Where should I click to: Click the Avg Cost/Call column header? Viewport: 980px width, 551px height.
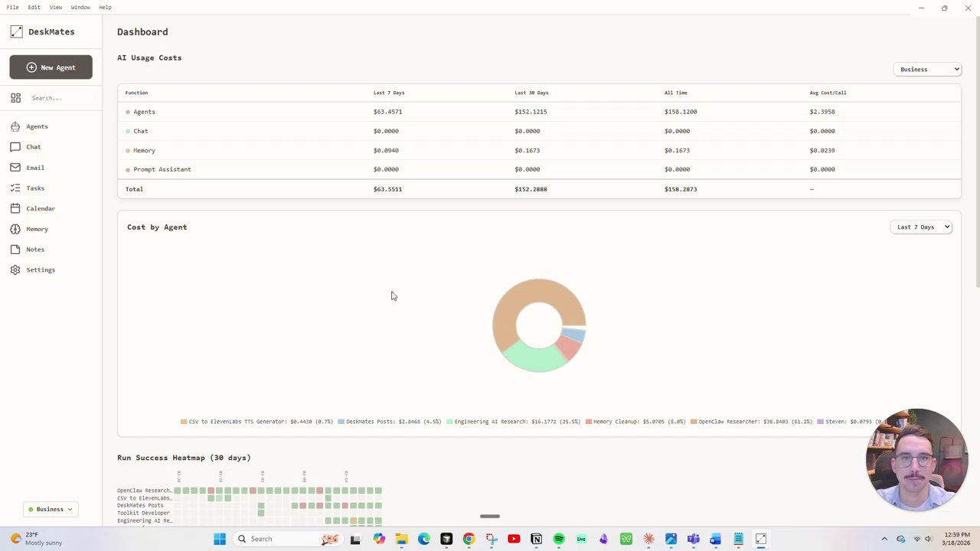pyautogui.click(x=828, y=93)
